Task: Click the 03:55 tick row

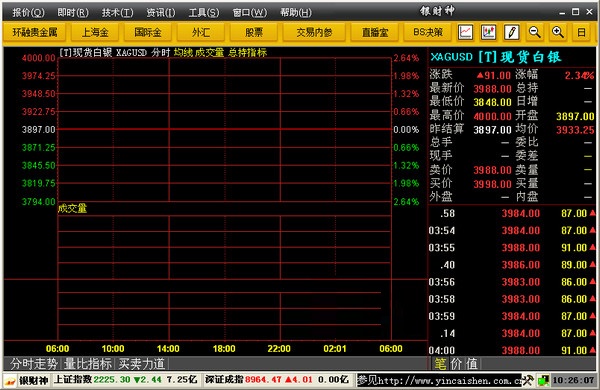Action: coord(512,248)
